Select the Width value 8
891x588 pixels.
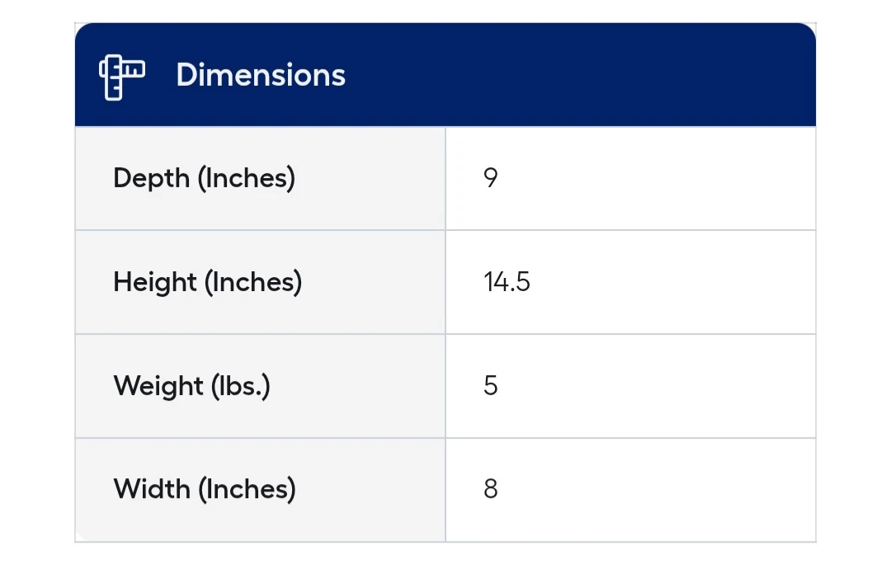491,489
